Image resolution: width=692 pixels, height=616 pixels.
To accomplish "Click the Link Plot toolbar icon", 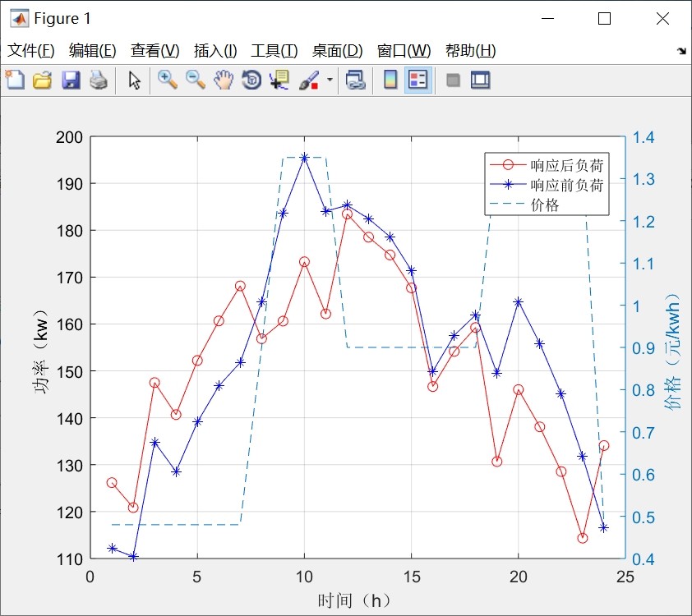I will click(355, 80).
